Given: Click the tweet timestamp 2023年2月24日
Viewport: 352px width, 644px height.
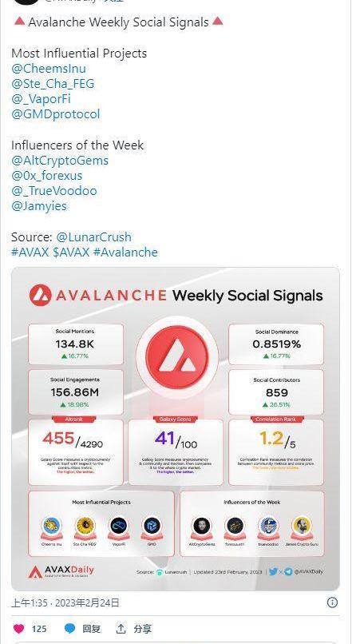Looking at the screenshot, I should (x=87, y=603).
